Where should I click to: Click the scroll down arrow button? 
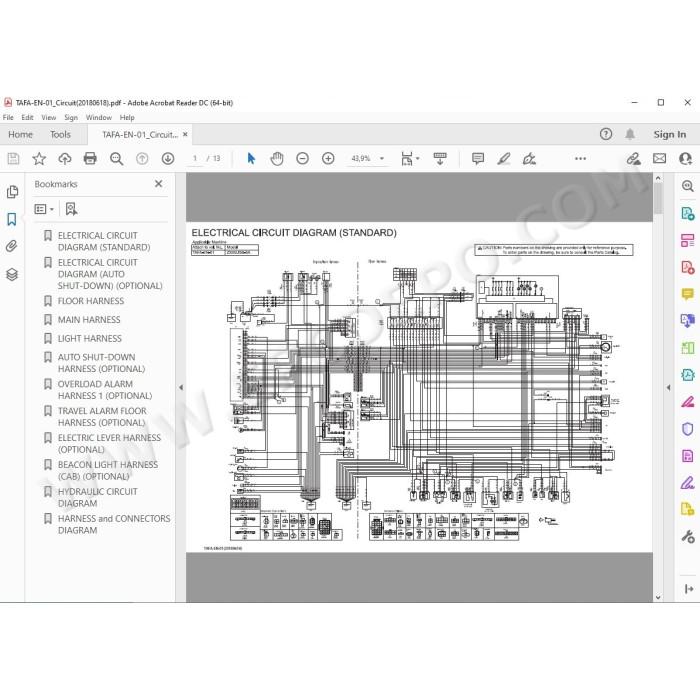pos(658,597)
